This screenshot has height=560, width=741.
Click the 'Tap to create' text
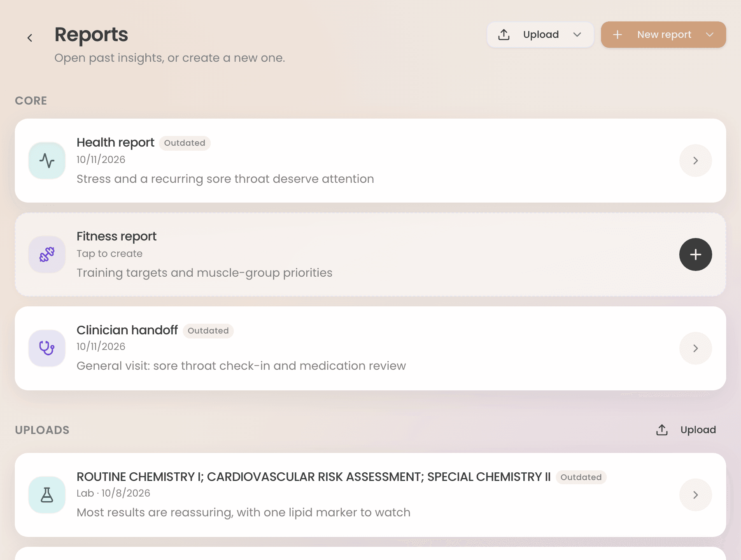110,254
